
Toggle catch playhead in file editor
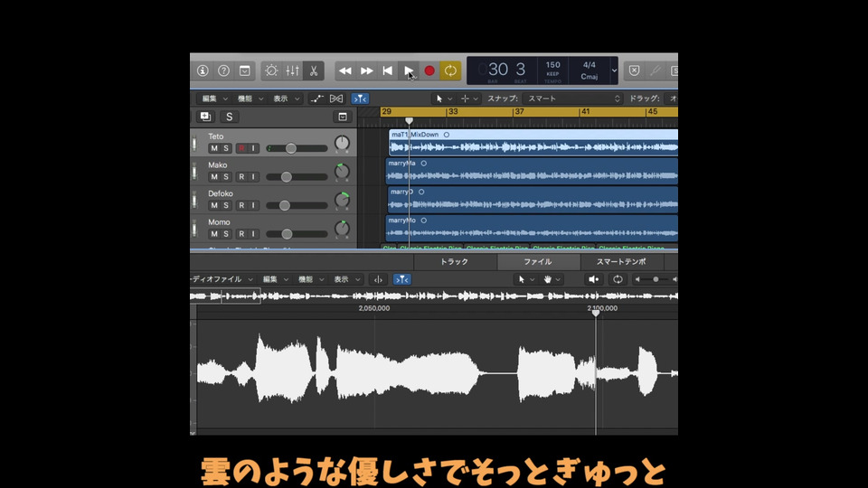(401, 279)
